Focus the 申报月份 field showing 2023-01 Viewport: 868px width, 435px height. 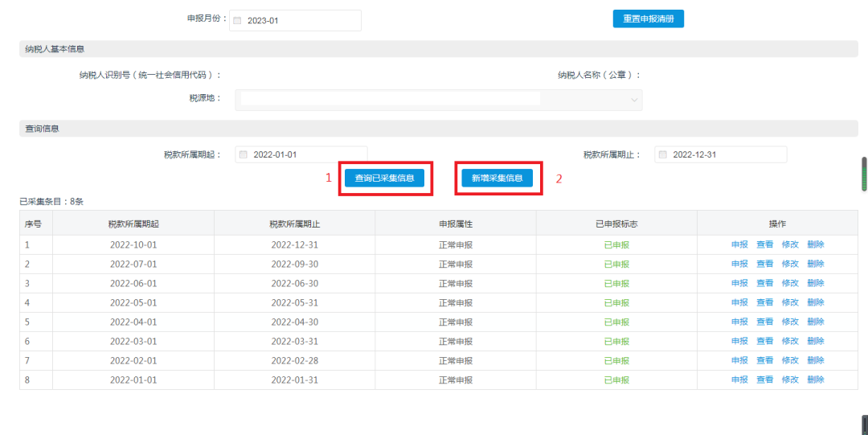tap(295, 20)
